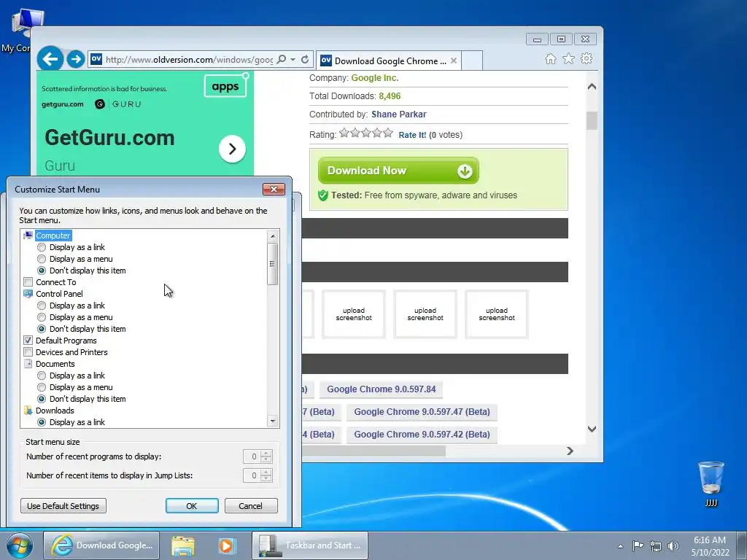Set Computer to Display as a link

42,247
